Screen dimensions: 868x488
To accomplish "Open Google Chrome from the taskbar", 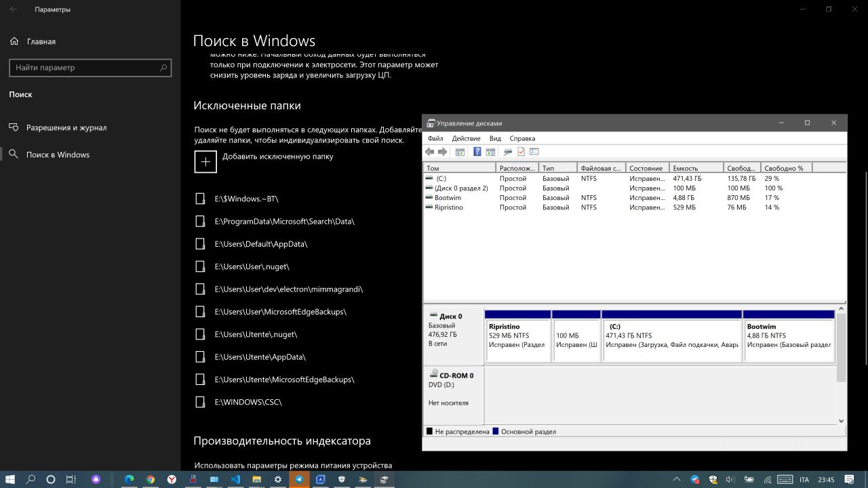I will 151,479.
